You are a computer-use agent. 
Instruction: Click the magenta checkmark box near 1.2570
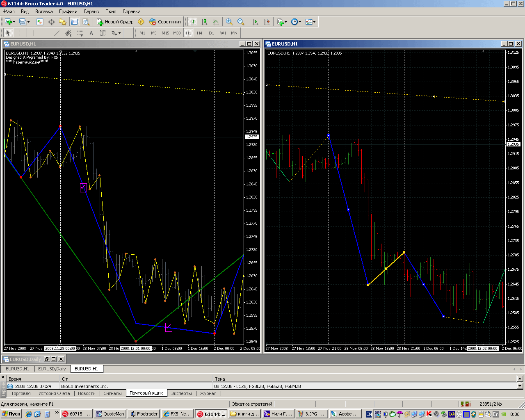click(x=169, y=327)
